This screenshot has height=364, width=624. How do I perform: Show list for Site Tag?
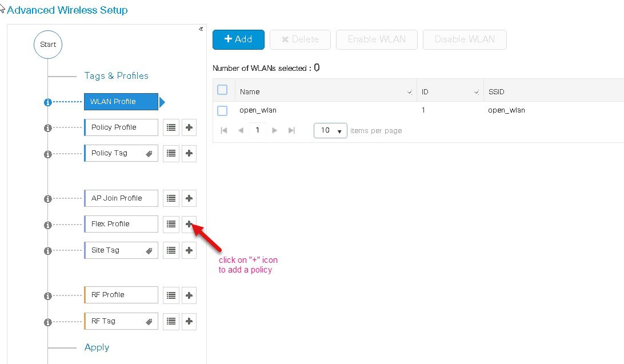coord(171,250)
